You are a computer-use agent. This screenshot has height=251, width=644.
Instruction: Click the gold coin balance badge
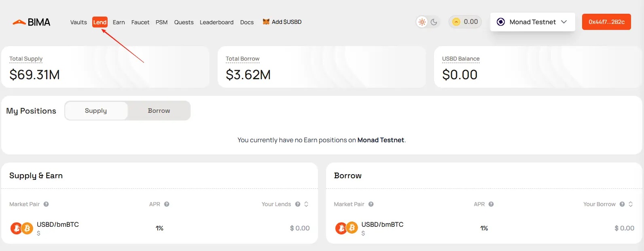(465, 22)
